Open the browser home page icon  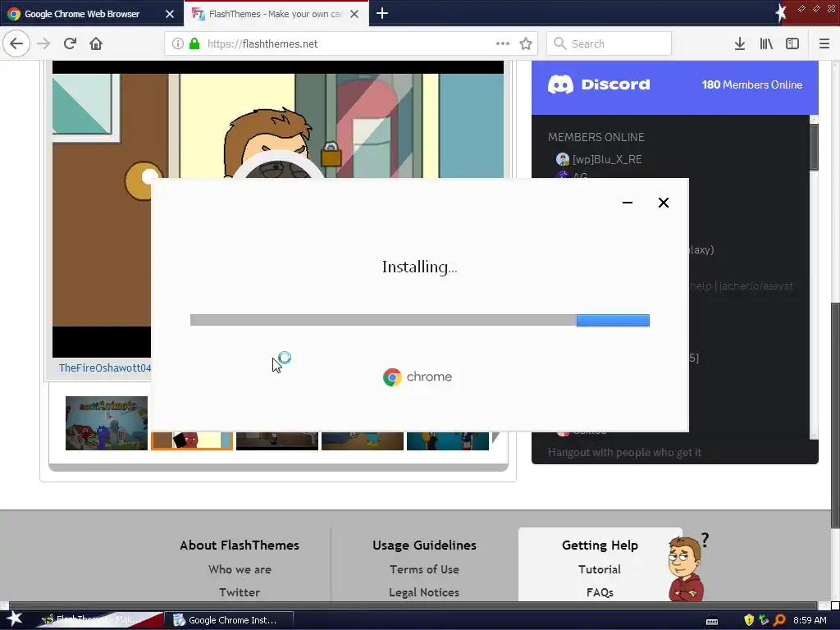96,43
